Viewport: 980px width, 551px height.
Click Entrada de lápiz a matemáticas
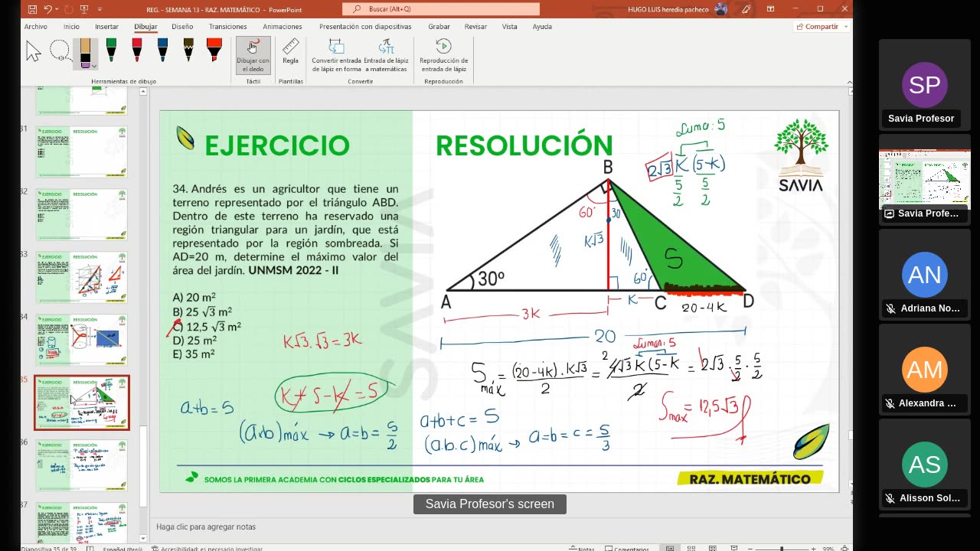pyautogui.click(x=386, y=55)
